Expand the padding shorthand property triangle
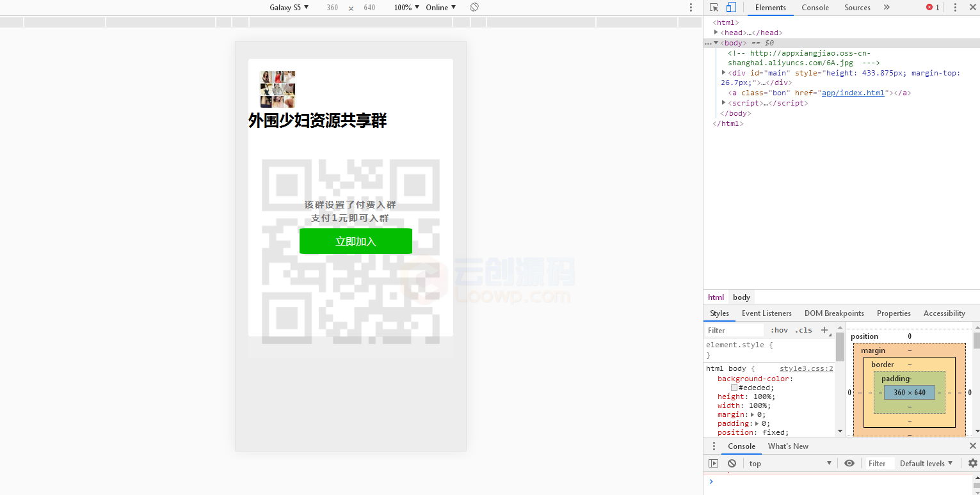The width and height of the screenshot is (980, 495). (x=757, y=423)
